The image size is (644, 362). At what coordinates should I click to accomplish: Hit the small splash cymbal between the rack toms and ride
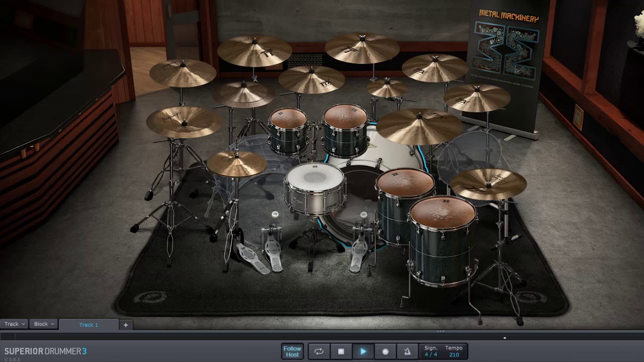(x=387, y=88)
